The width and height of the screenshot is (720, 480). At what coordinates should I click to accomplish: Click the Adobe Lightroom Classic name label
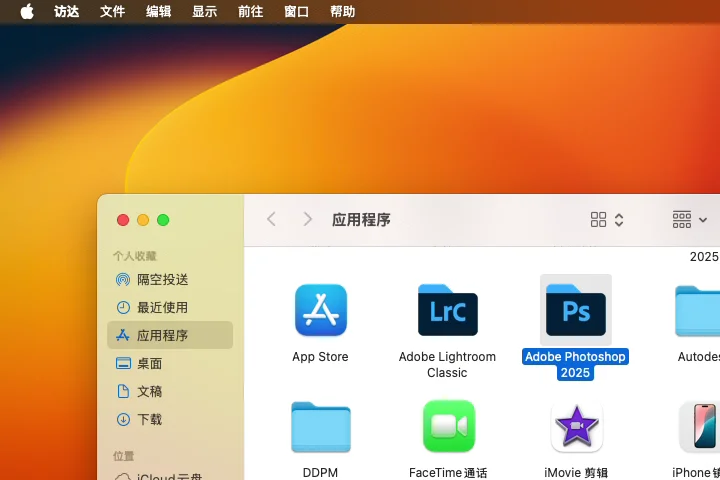[x=447, y=365]
